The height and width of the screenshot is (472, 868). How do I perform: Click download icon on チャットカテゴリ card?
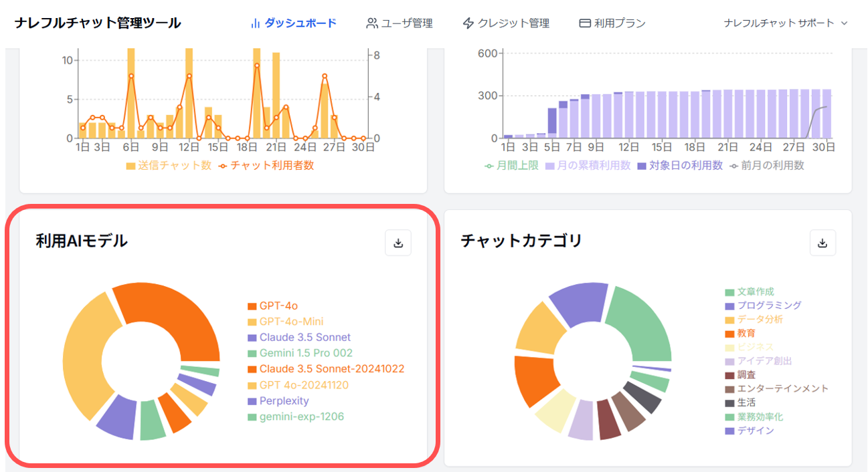click(822, 243)
